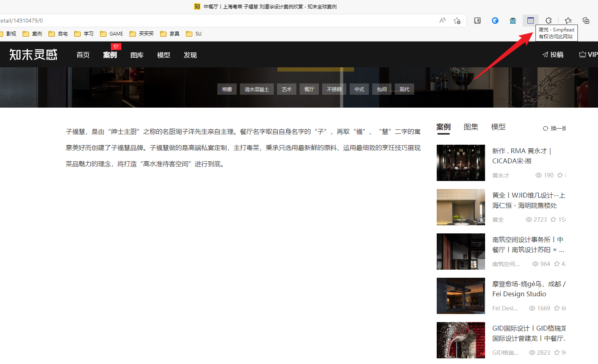This screenshot has height=364, width=598.
Task: Select the 清水混凝土 tag
Action: pyautogui.click(x=257, y=89)
